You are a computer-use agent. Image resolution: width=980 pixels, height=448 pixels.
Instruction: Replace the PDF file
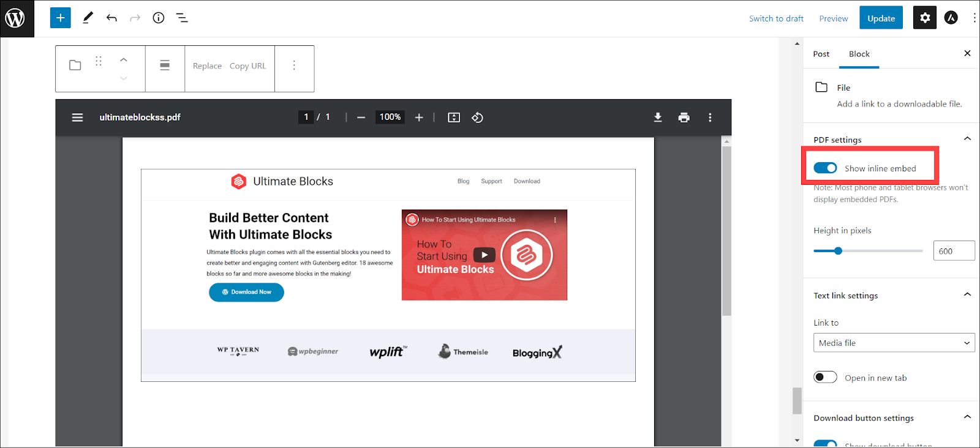[x=207, y=66]
